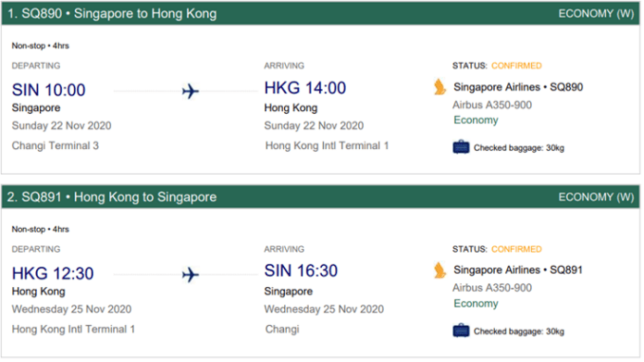The height and width of the screenshot is (362, 644).
Task: Click the ECONOMY (W) label on flight 1
Action: tap(596, 14)
